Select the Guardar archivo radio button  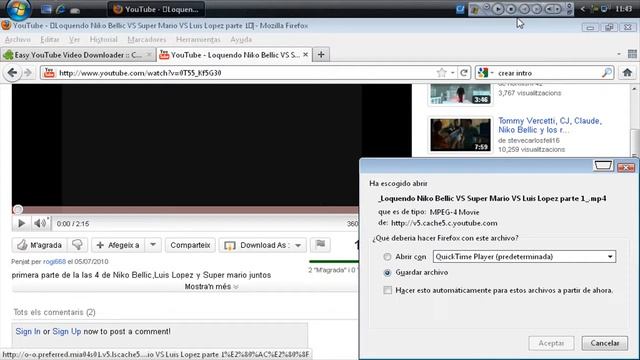387,273
